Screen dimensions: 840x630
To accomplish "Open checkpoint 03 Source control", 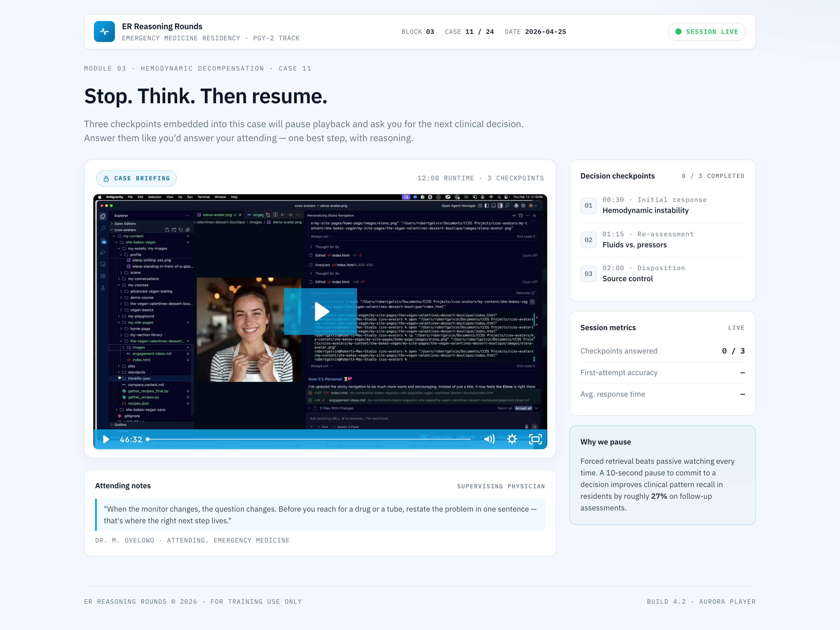I will (x=663, y=273).
